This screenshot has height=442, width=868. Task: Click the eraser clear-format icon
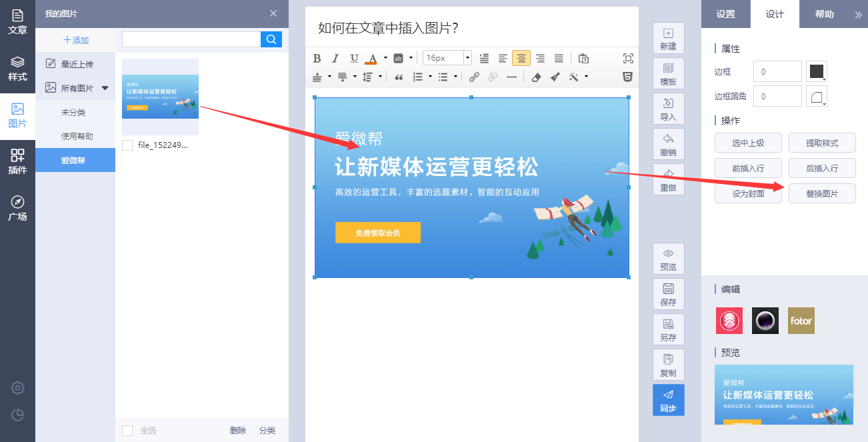point(536,77)
